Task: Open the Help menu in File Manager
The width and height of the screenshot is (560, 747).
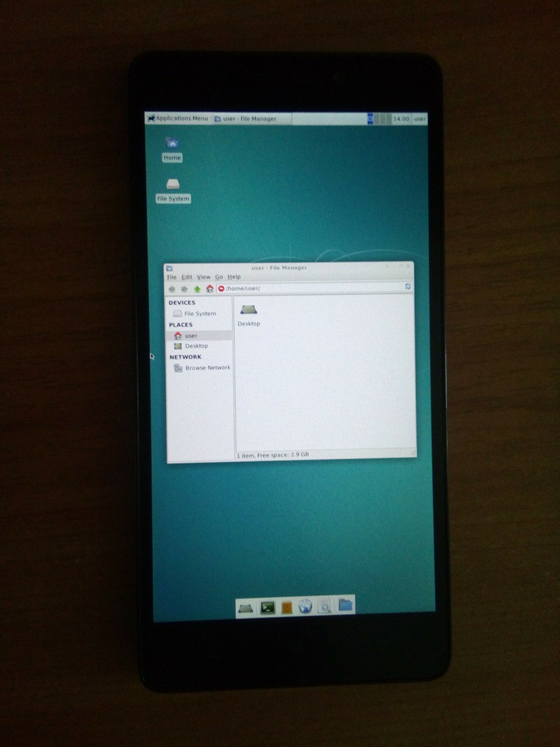Action: (x=234, y=277)
